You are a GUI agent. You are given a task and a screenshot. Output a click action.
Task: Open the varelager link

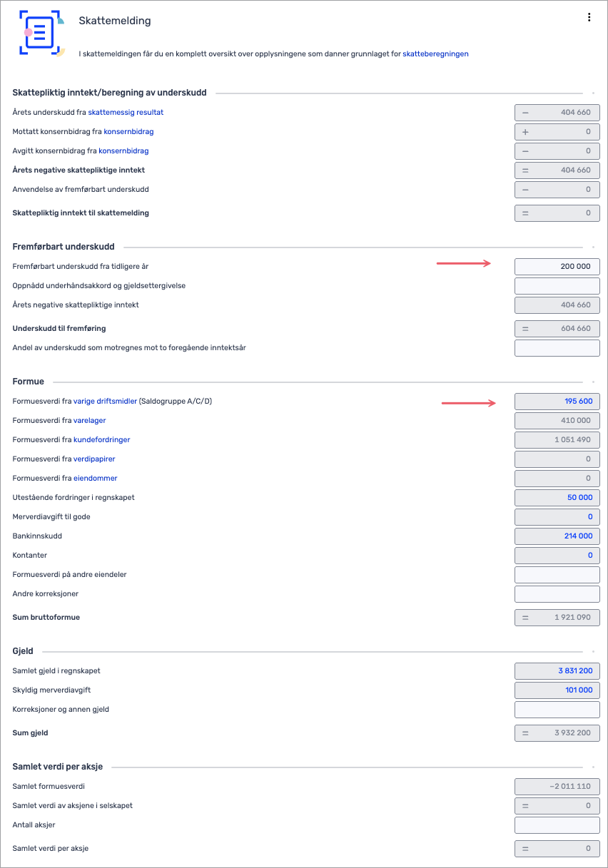click(x=89, y=421)
